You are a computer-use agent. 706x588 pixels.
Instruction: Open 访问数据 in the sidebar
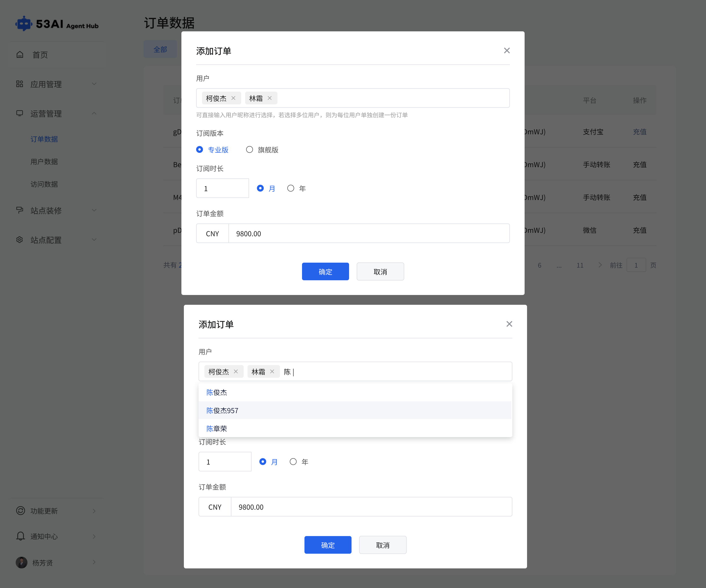click(x=44, y=184)
